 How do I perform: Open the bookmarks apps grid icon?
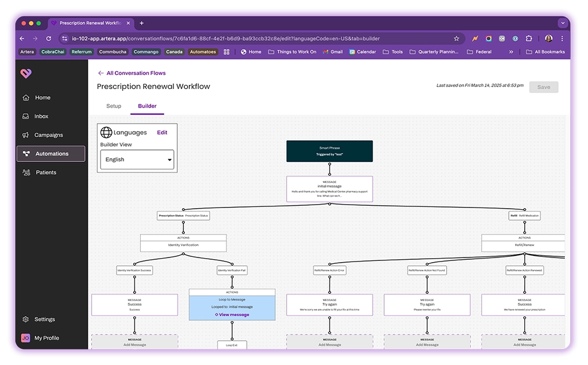click(226, 52)
